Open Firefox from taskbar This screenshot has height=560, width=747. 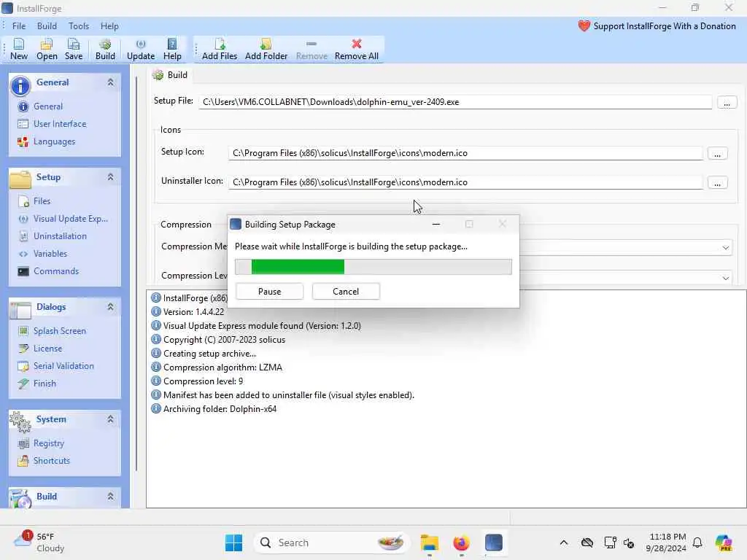(x=461, y=542)
